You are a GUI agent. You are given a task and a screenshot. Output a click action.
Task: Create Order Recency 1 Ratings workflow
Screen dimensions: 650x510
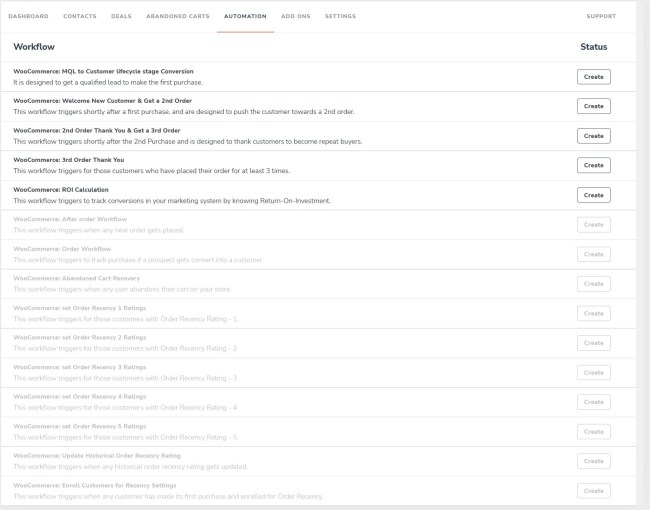[x=593, y=313]
